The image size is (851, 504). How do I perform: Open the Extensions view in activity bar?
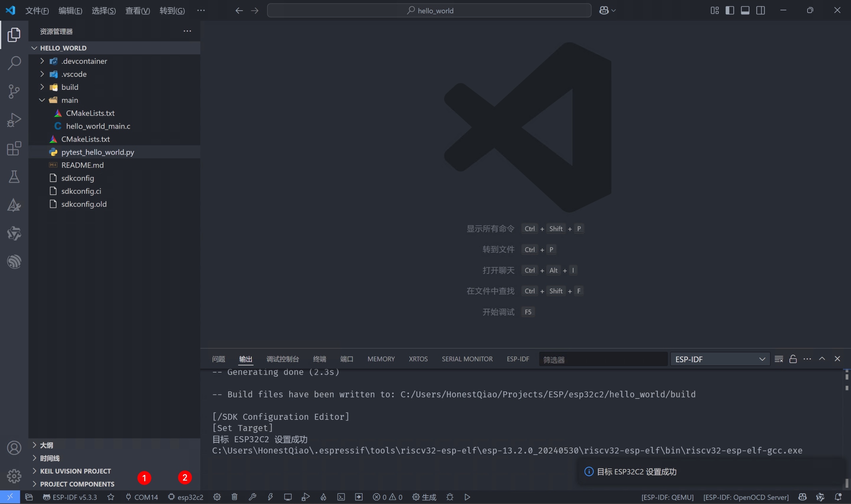[14, 148]
